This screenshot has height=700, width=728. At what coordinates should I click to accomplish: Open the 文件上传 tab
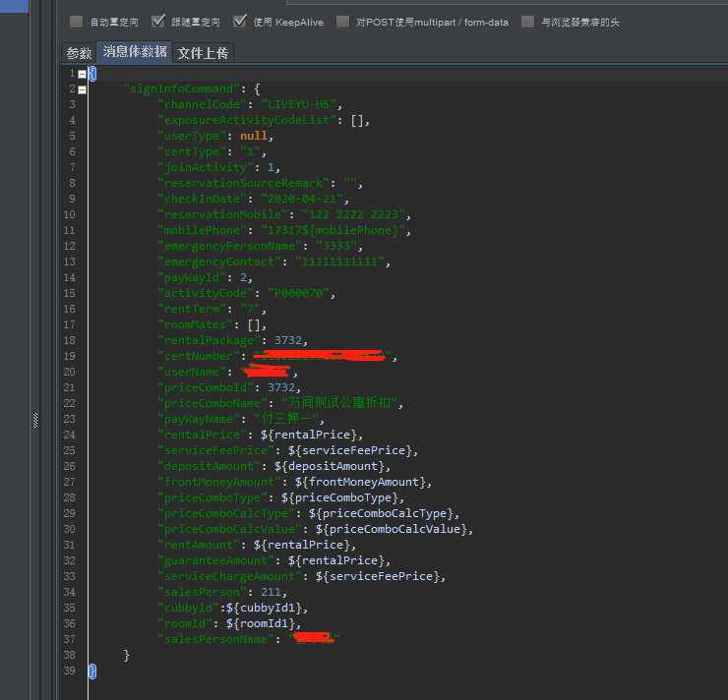[203, 53]
